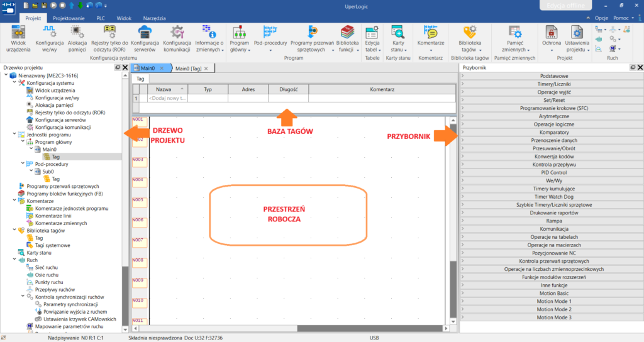Screen dimensions: 644x342
Task: Click Edycja tabel ribbon icon
Action: tap(372, 39)
